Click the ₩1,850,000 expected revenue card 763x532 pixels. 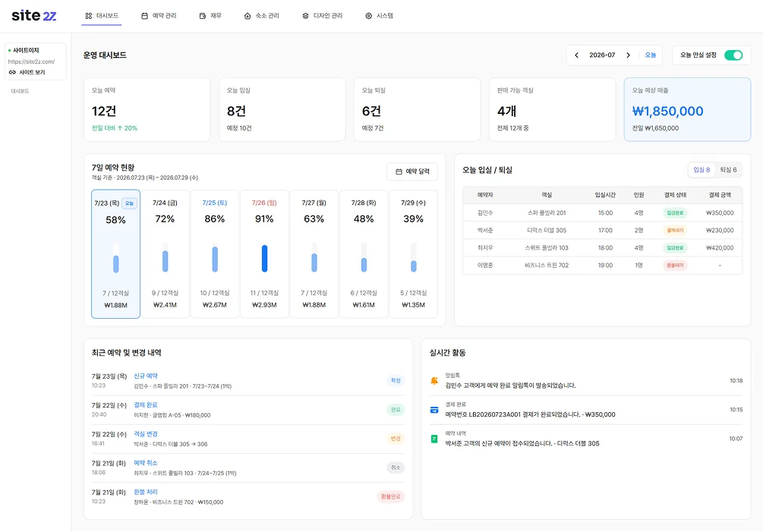coord(687,109)
